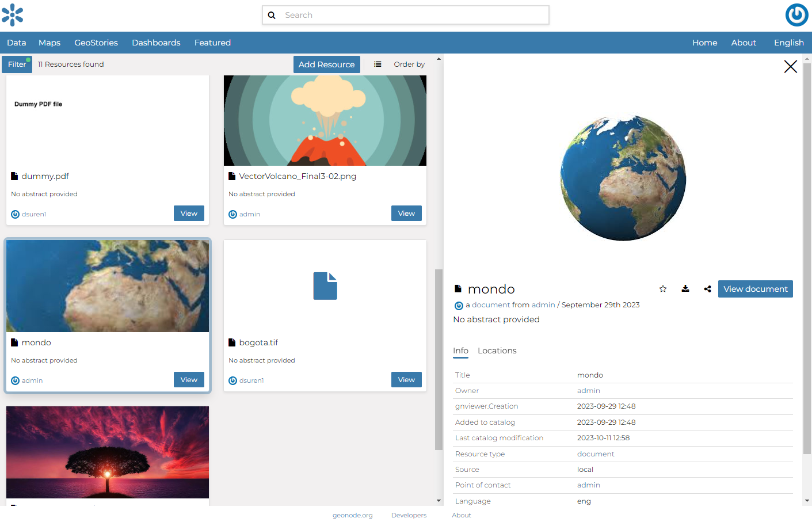
Task: Click the document icon beside mondo title
Action: (x=459, y=288)
